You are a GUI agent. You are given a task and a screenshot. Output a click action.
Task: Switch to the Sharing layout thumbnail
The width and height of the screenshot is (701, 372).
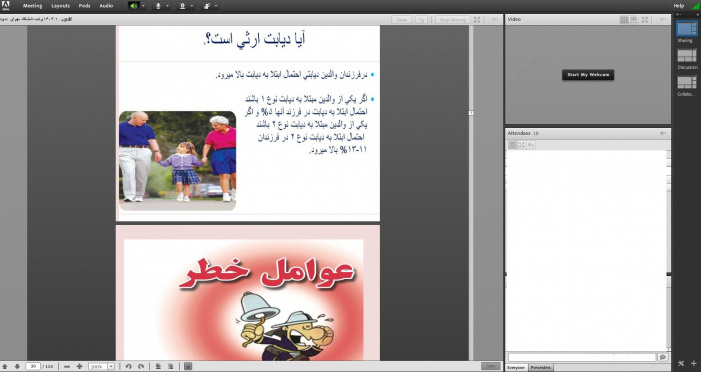pos(687,29)
